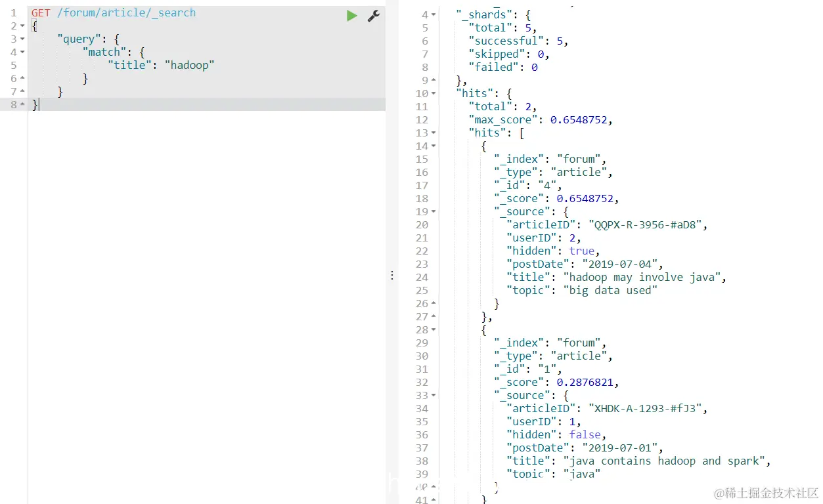
Task: Click the "_score": 0.6548752 line on response line 18
Action: click(556, 198)
